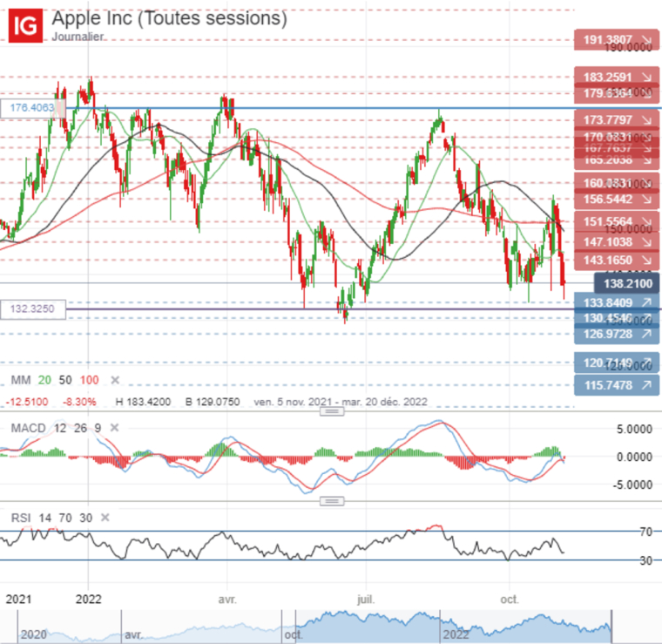Click the Journalier timeframe label

click(78, 37)
